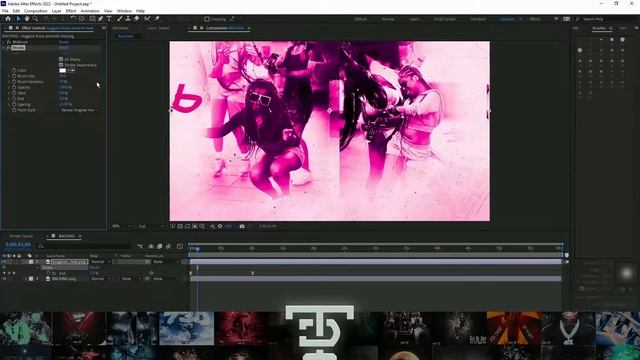The image size is (640, 360).
Task: Click the snapshot camera icon below viewer
Action: (x=242, y=226)
